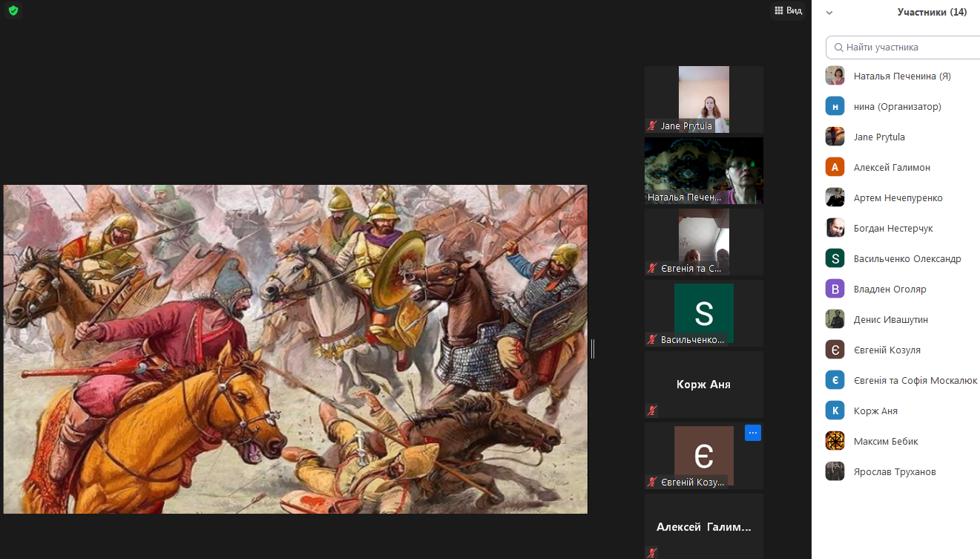Select Jane Prytula name in participants list

879,137
